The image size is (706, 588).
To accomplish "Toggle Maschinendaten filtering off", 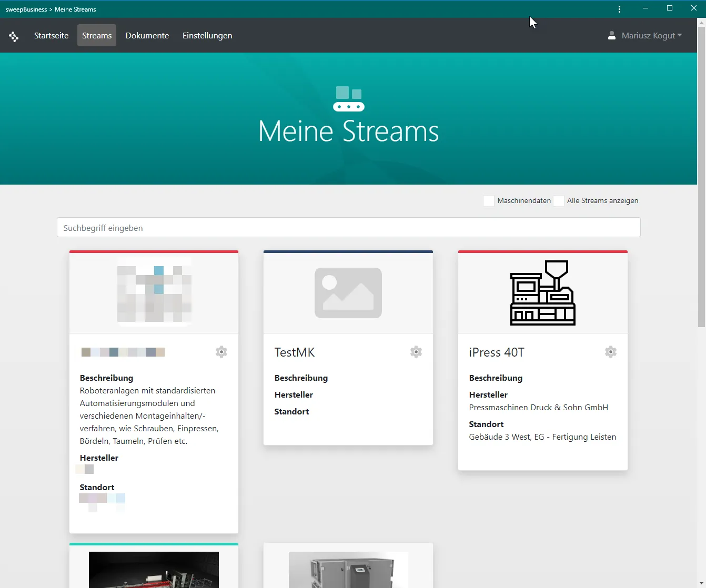I will click(488, 200).
